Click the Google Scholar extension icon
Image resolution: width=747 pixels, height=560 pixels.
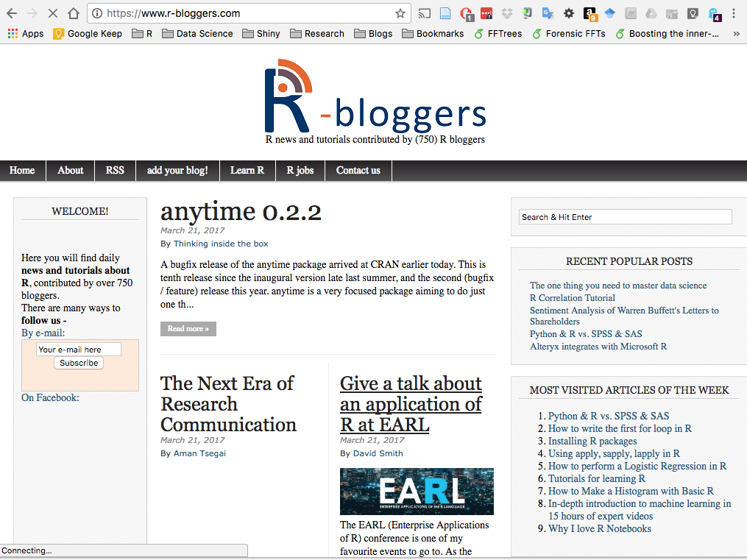610,13
